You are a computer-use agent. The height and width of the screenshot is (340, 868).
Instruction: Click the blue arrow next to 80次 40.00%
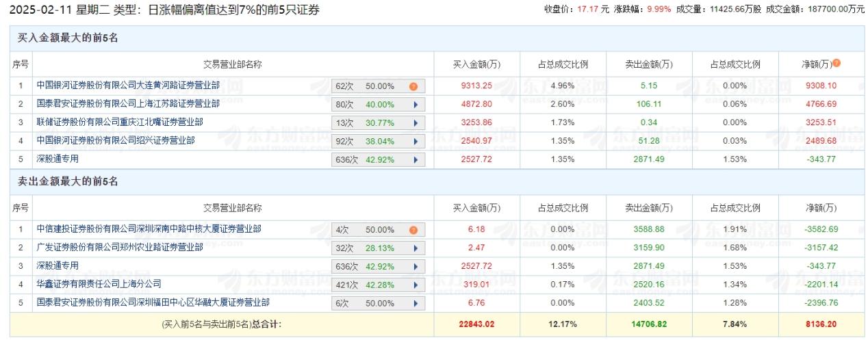[x=415, y=105]
